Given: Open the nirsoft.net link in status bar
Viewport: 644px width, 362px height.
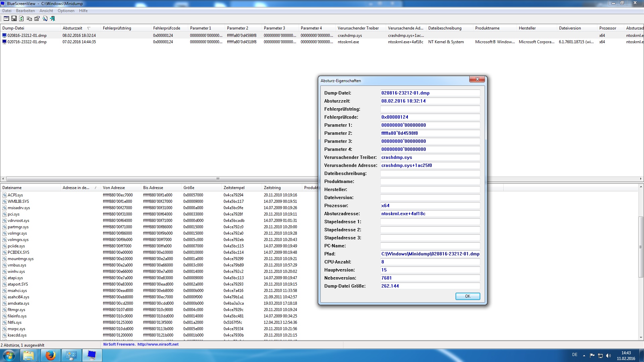Looking at the screenshot, I should pyautogui.click(x=158, y=344).
